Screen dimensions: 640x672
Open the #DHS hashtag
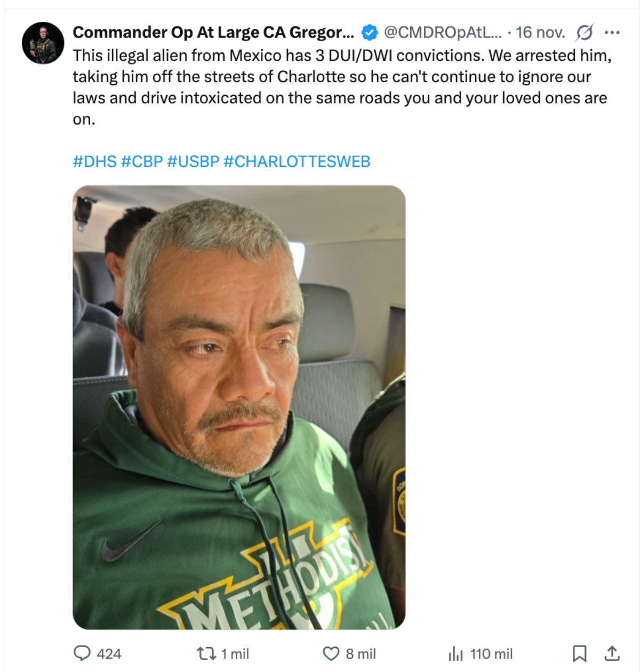pos(94,162)
